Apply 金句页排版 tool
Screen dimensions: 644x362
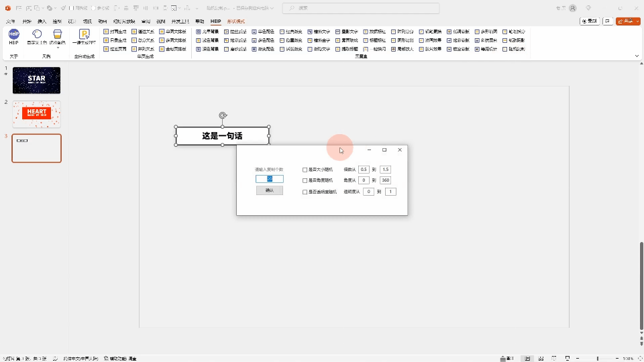click(x=173, y=49)
